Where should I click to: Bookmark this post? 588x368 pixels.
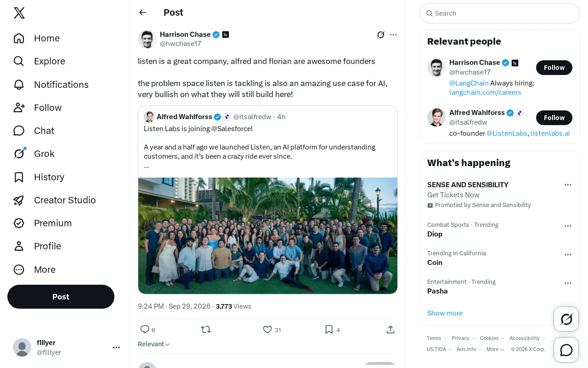[x=329, y=329]
